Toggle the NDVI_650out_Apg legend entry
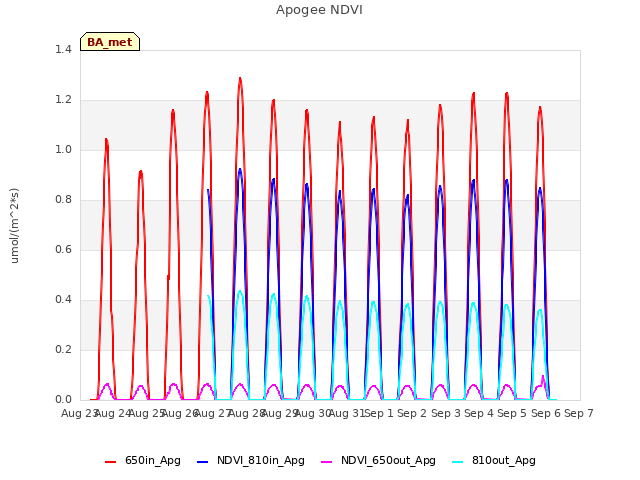The image size is (640, 480). coord(378,460)
